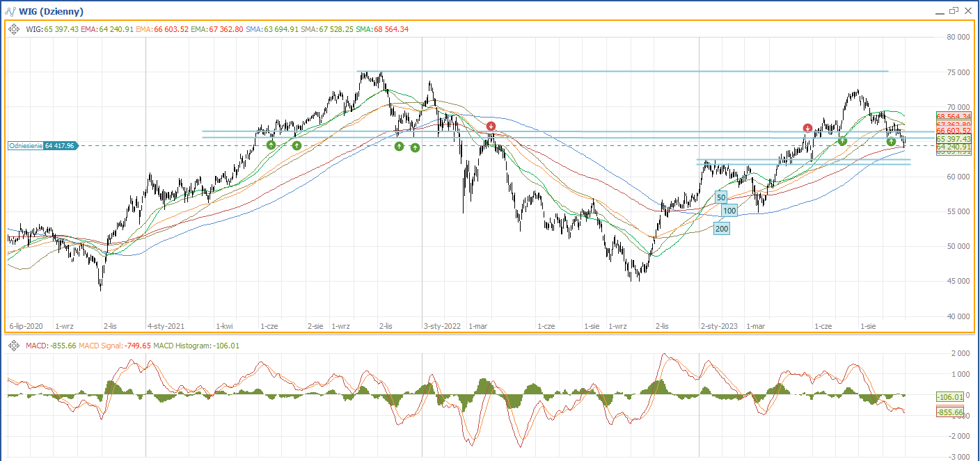Select the "100" moving average label box
This screenshot has width=980, height=461.
[x=729, y=211]
